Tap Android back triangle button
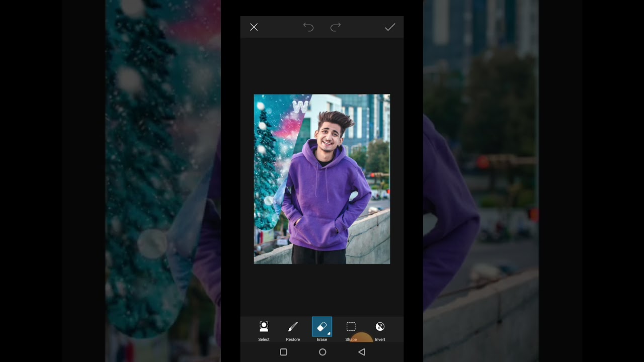 [361, 352]
